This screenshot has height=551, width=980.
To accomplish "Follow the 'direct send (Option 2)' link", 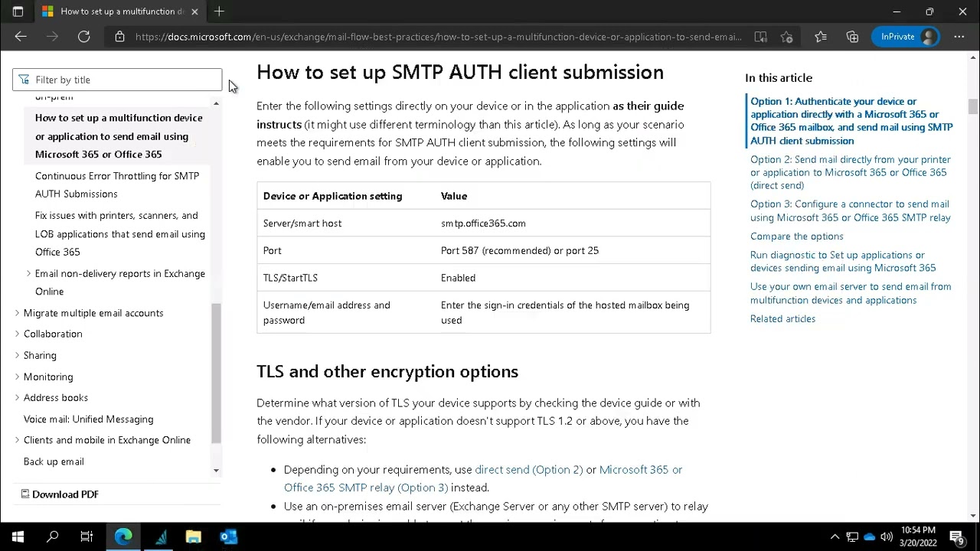I will point(528,470).
